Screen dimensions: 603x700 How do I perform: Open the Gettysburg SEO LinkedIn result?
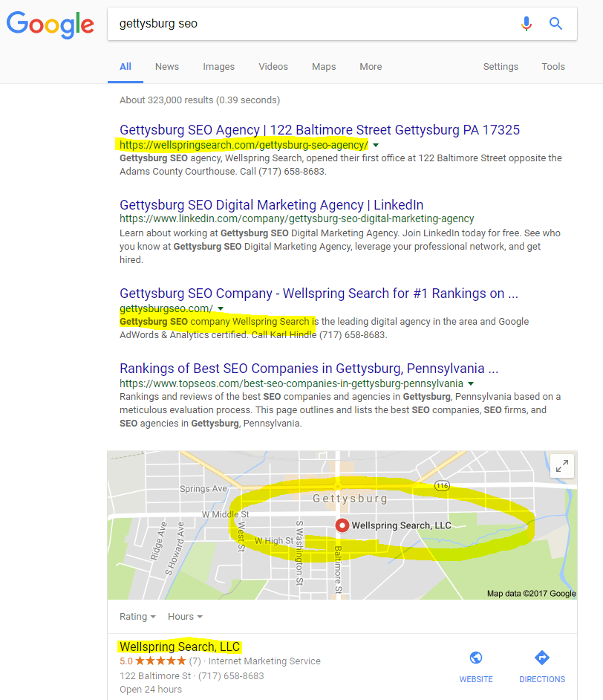(271, 205)
